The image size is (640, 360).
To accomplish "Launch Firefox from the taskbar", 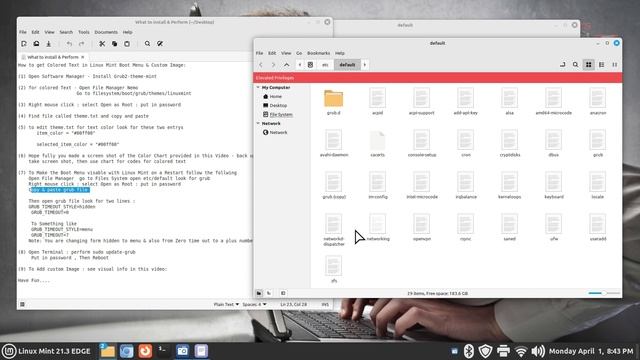I will coord(145,351).
